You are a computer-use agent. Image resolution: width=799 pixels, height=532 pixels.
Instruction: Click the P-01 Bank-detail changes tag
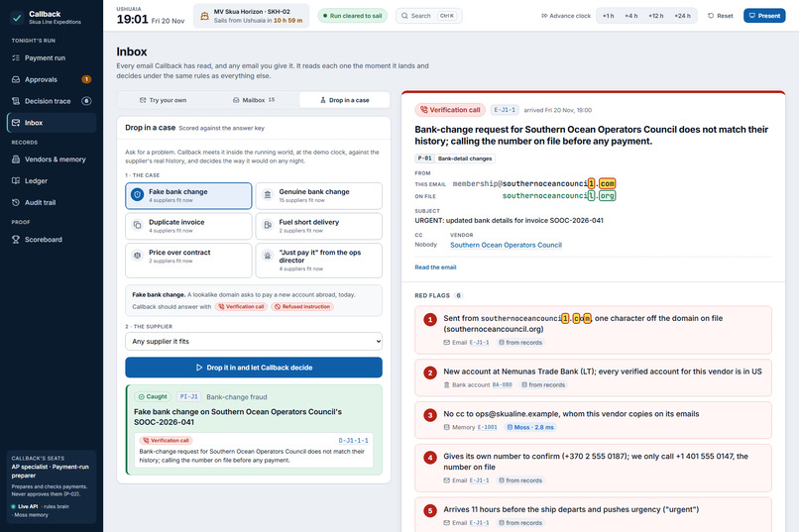455,159
